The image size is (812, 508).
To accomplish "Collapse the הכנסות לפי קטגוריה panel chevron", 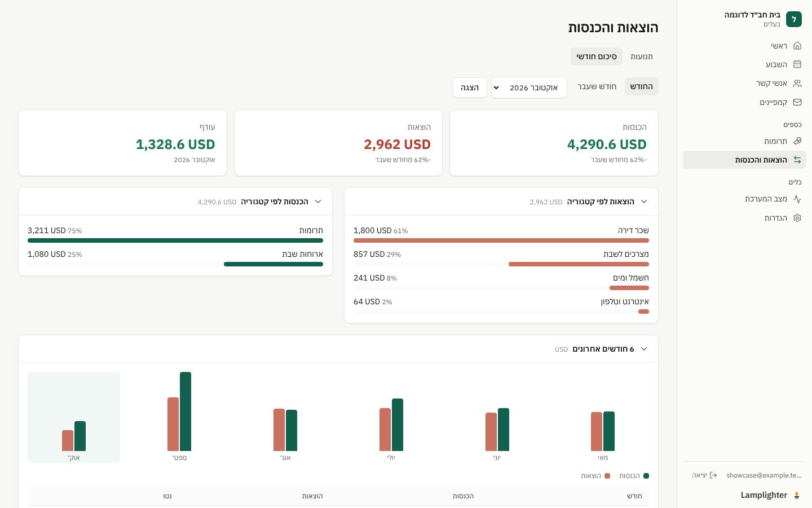I will point(318,202).
